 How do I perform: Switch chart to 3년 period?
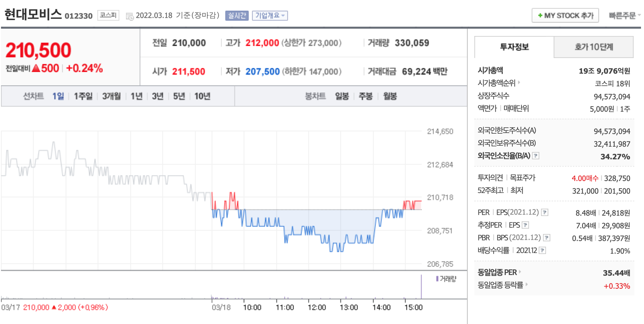(158, 96)
